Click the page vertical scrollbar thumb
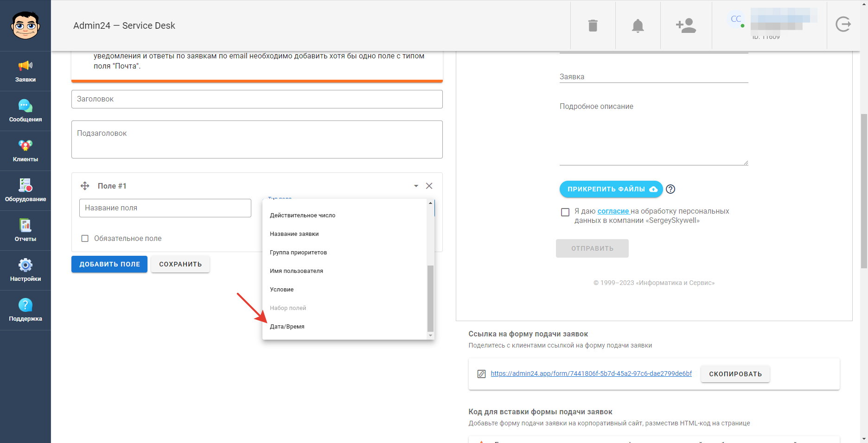Viewport: 868px width, 443px height. point(864,190)
